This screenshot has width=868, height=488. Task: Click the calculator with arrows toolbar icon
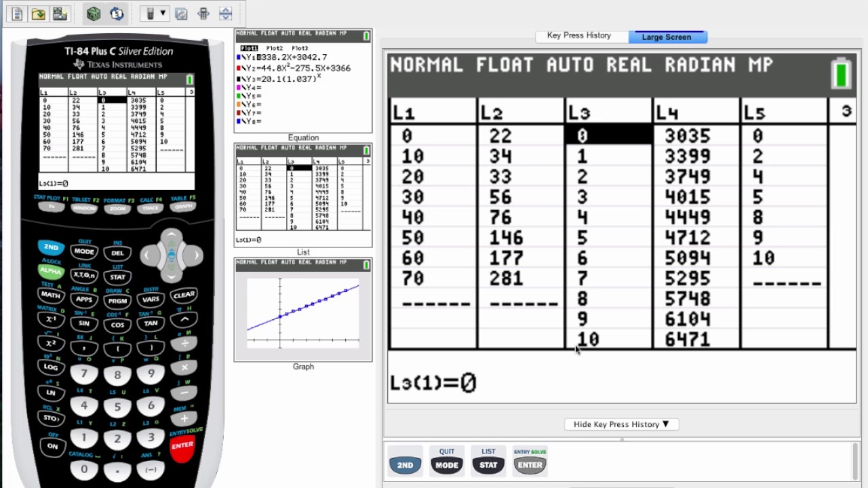pyautogui.click(x=203, y=14)
